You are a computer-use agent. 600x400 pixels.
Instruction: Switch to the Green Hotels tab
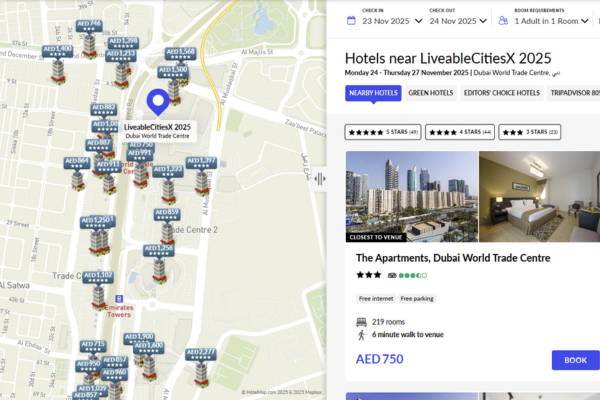(x=431, y=93)
